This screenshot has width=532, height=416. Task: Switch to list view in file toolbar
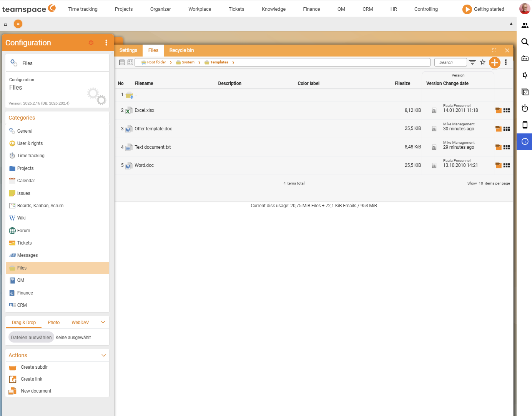tap(122, 62)
